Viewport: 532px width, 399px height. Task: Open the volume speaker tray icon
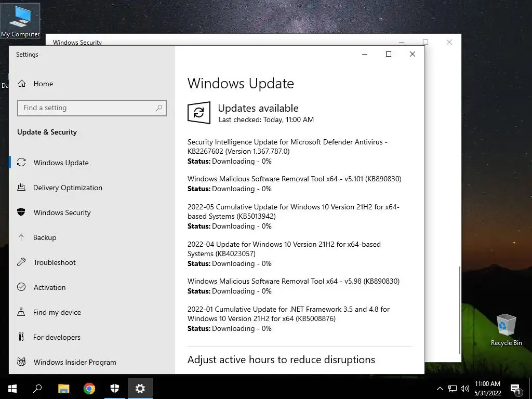465,389
